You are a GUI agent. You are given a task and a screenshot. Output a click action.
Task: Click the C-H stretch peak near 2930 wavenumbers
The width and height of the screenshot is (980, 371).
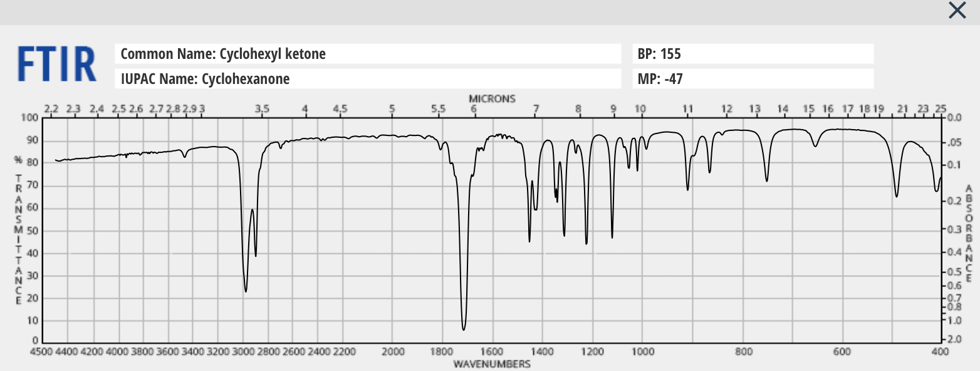[x=246, y=290]
